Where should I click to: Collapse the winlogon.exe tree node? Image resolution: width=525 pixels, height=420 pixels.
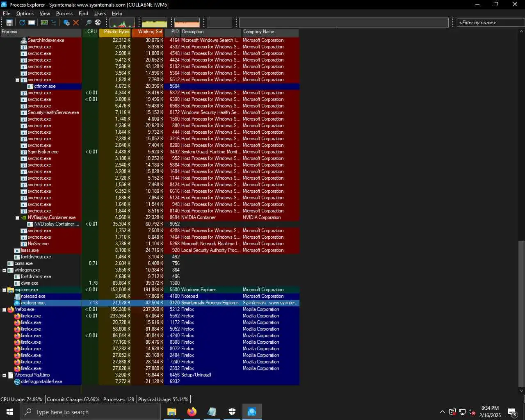[x=4, y=270]
